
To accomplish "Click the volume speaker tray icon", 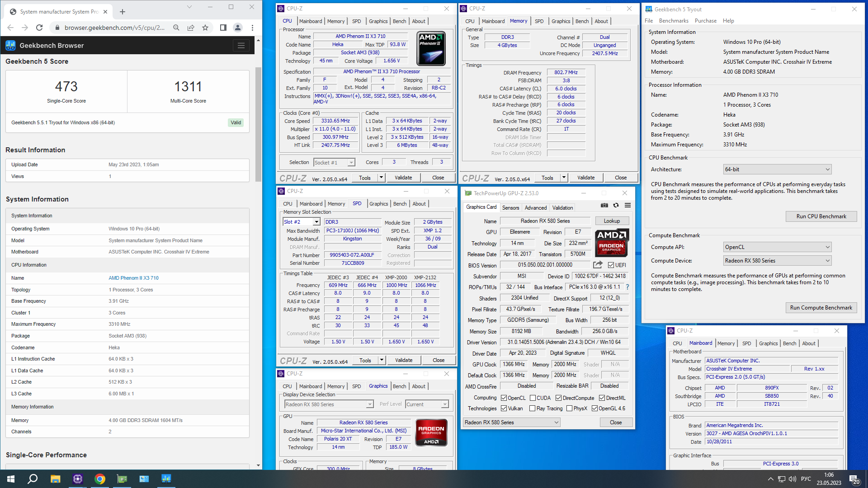I will click(x=792, y=479).
